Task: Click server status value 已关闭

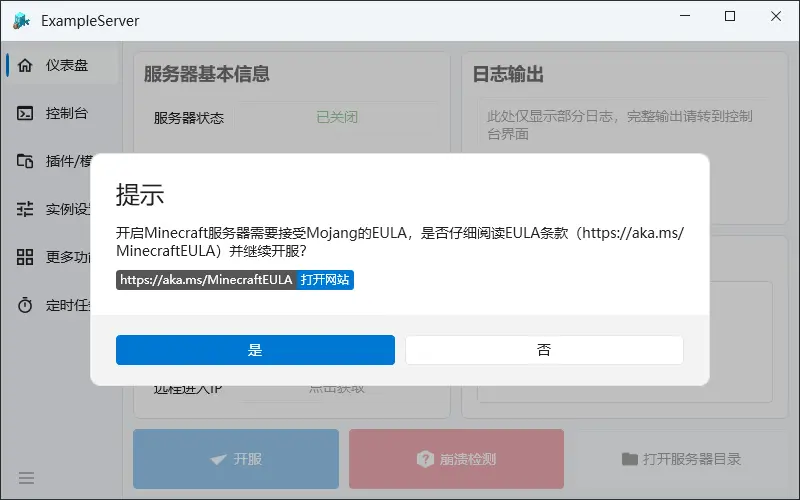Action: click(x=337, y=117)
